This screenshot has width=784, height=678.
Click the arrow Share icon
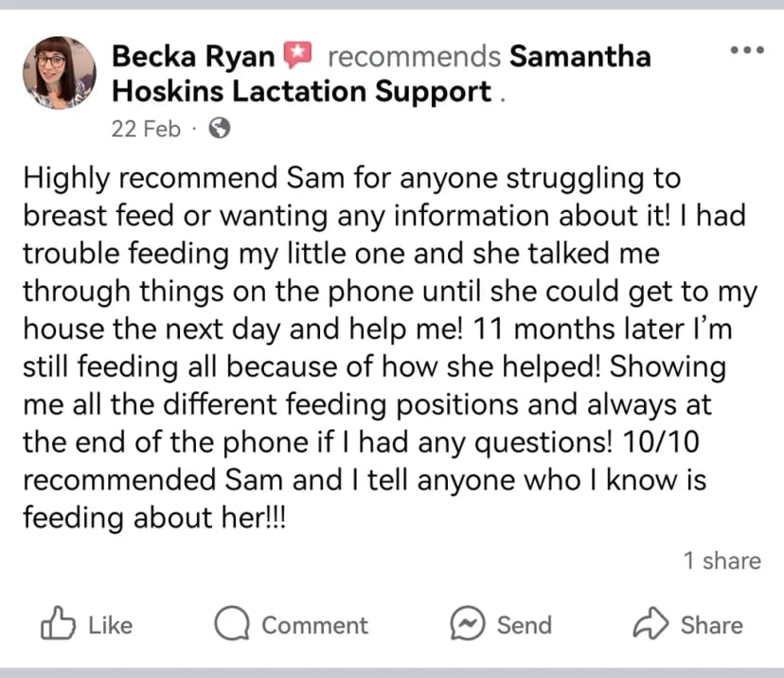click(650, 623)
